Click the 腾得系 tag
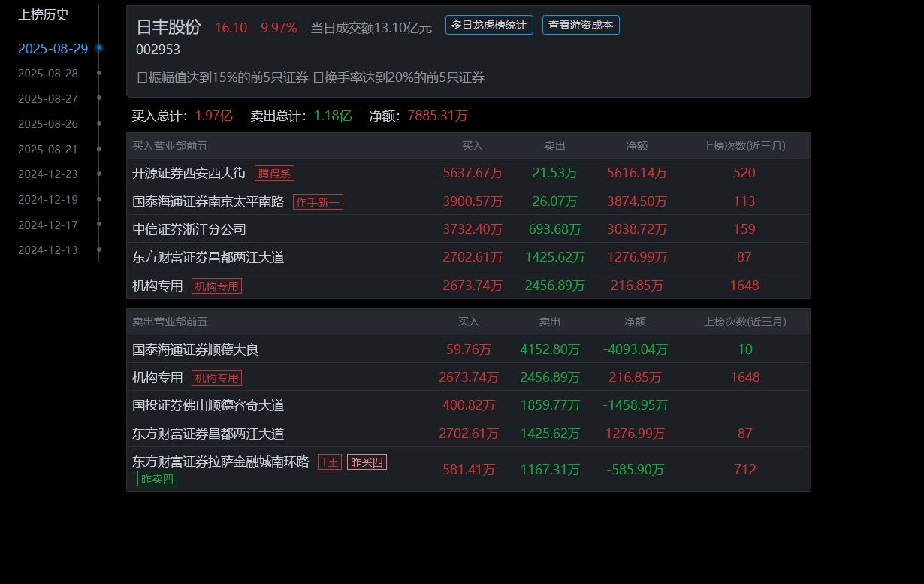This screenshot has width=924, height=584. pyautogui.click(x=274, y=174)
